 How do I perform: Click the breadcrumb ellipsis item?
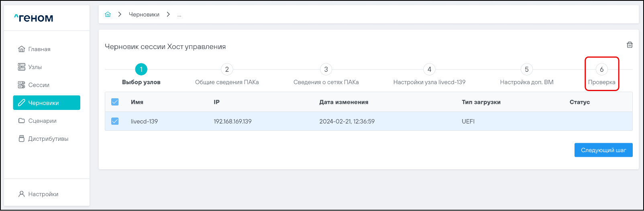click(x=179, y=15)
